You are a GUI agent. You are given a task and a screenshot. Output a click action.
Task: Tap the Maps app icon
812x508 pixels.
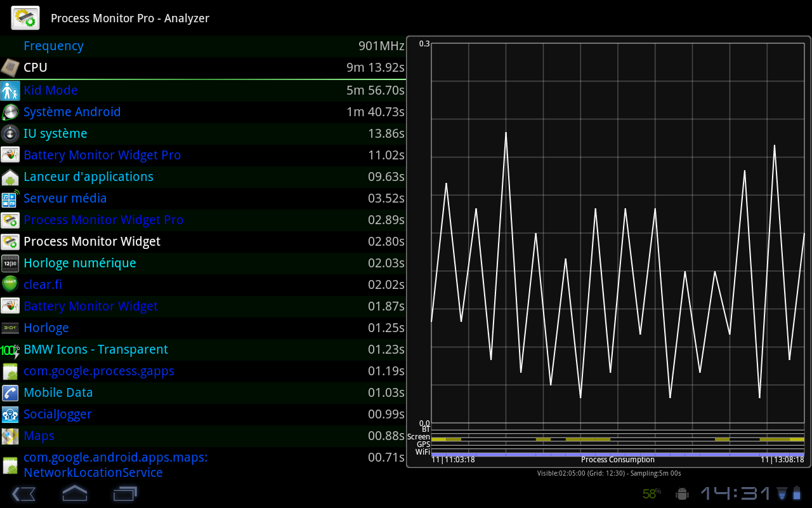click(10, 436)
